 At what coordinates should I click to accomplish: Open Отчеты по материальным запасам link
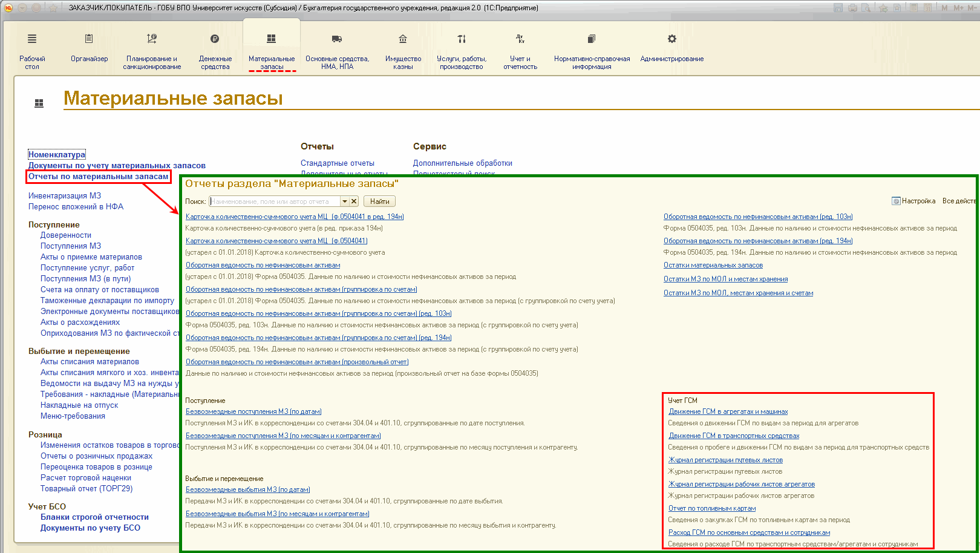[99, 176]
